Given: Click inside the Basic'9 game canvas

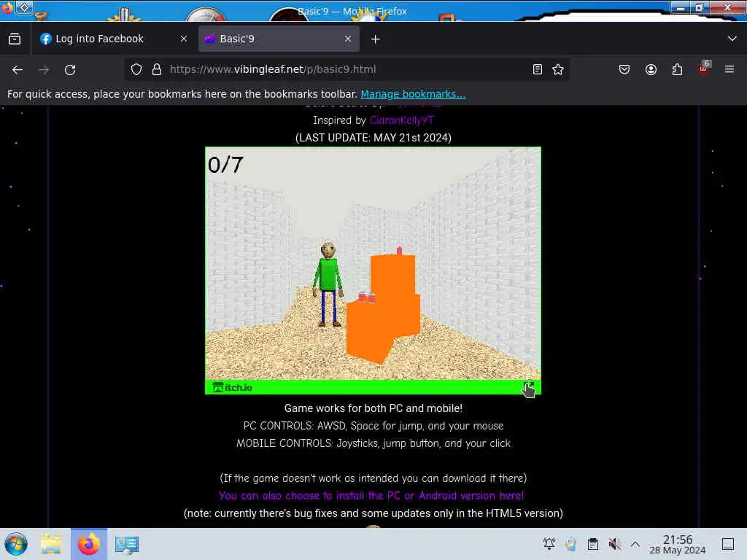Looking at the screenshot, I should (x=373, y=263).
